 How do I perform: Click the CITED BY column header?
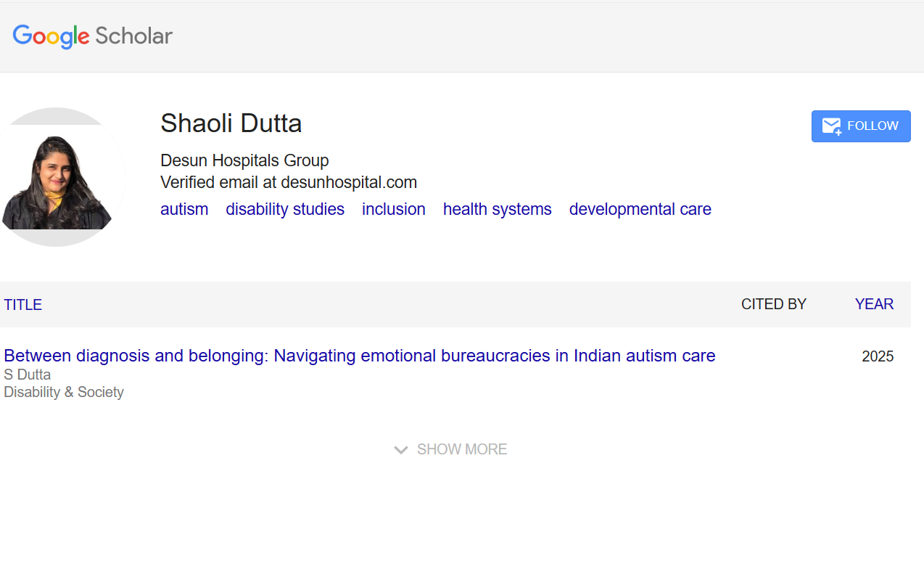click(x=774, y=305)
